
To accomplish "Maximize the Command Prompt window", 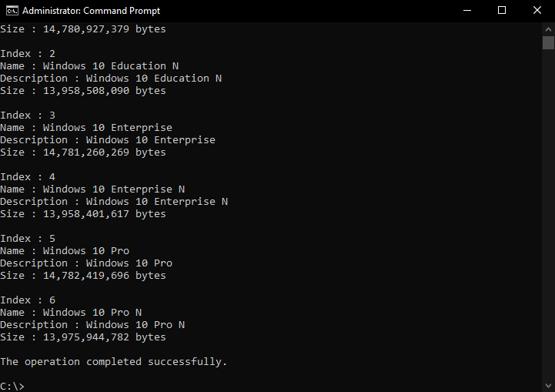I will 502,11.
